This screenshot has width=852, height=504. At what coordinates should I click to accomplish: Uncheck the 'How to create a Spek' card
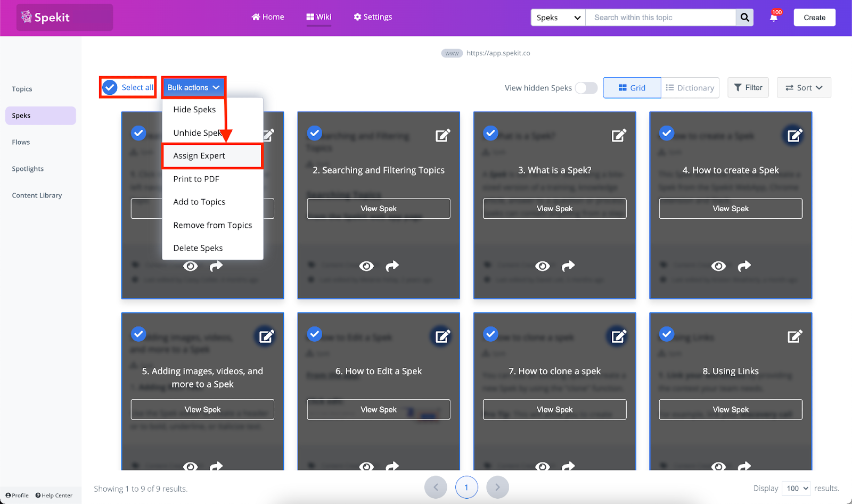[x=667, y=133]
